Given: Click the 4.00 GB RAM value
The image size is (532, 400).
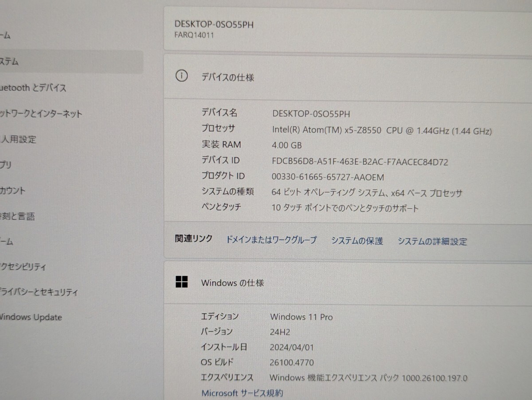Looking at the screenshot, I should pyautogui.click(x=287, y=145).
